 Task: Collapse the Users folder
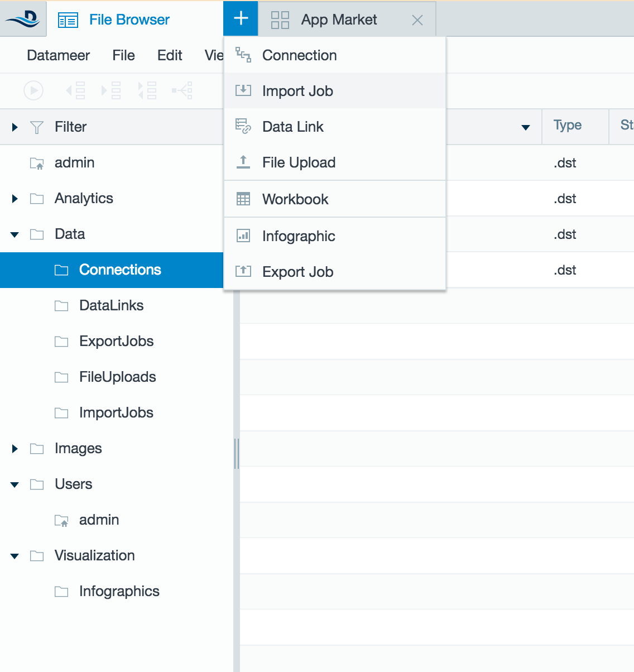(15, 484)
